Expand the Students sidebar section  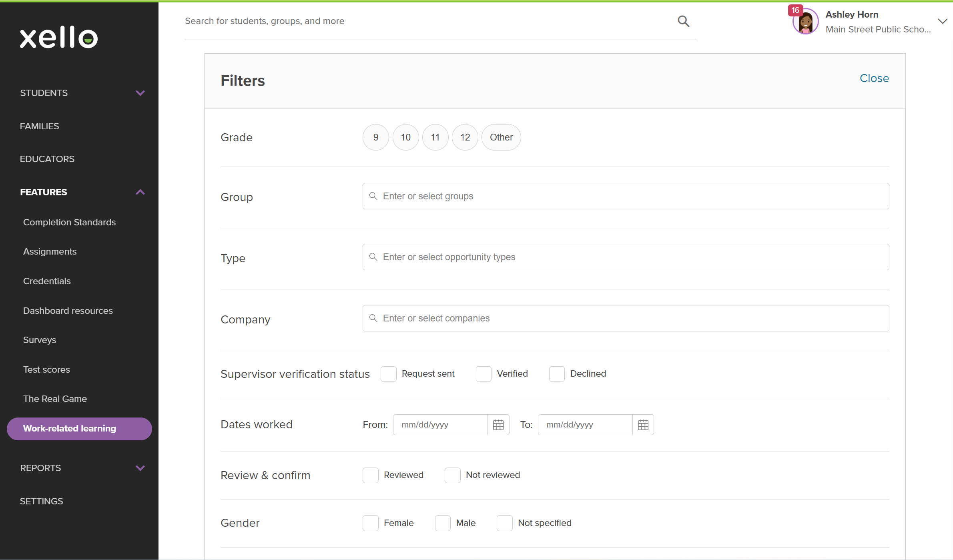click(140, 93)
